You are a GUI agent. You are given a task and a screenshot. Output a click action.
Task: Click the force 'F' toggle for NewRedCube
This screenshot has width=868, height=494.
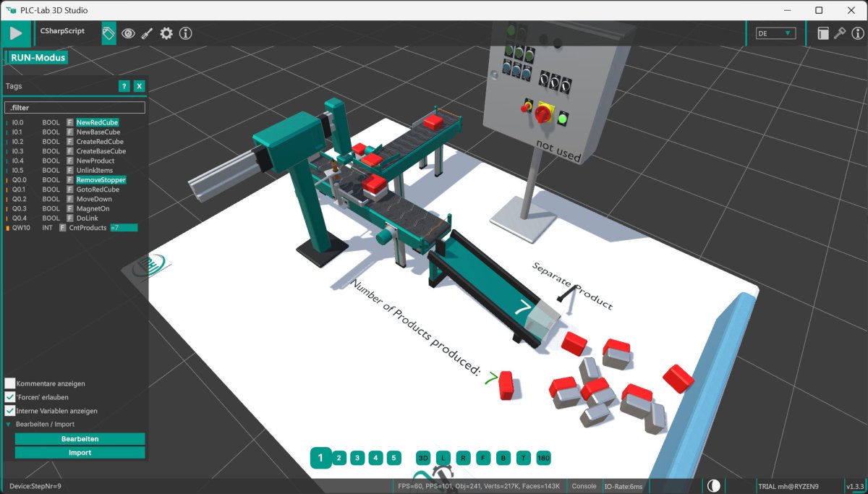[x=70, y=123]
